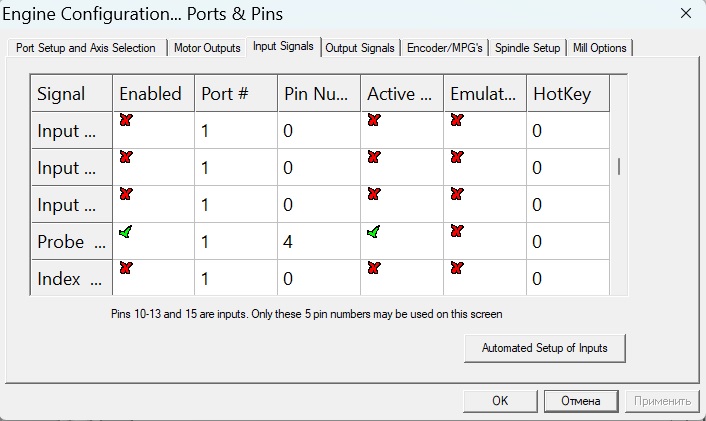The width and height of the screenshot is (706, 421).
Task: Toggle Active Low green check for Probe
Action: pyautogui.click(x=374, y=232)
